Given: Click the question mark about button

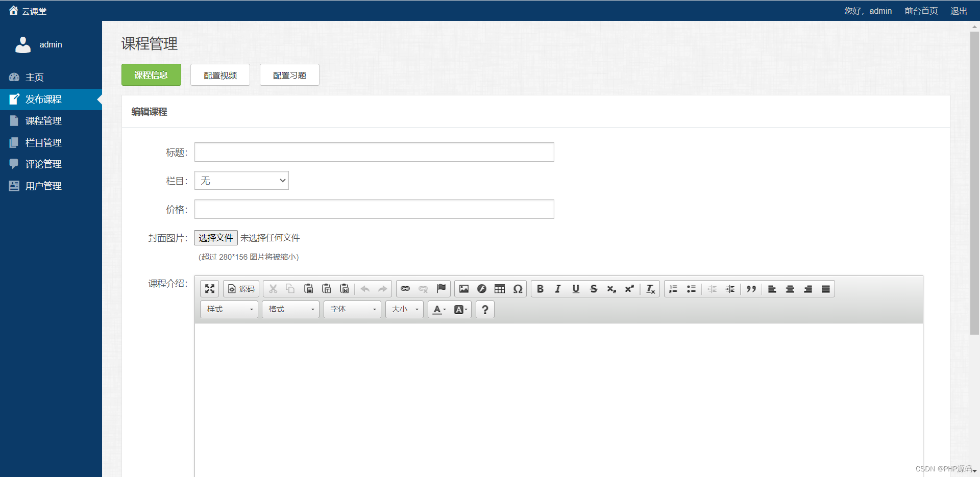Looking at the screenshot, I should point(485,309).
